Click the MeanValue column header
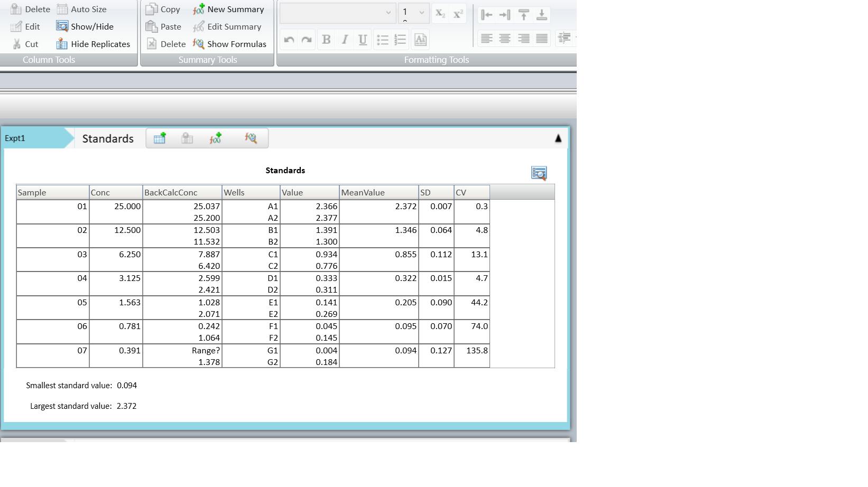868x487 pixels. (x=379, y=192)
